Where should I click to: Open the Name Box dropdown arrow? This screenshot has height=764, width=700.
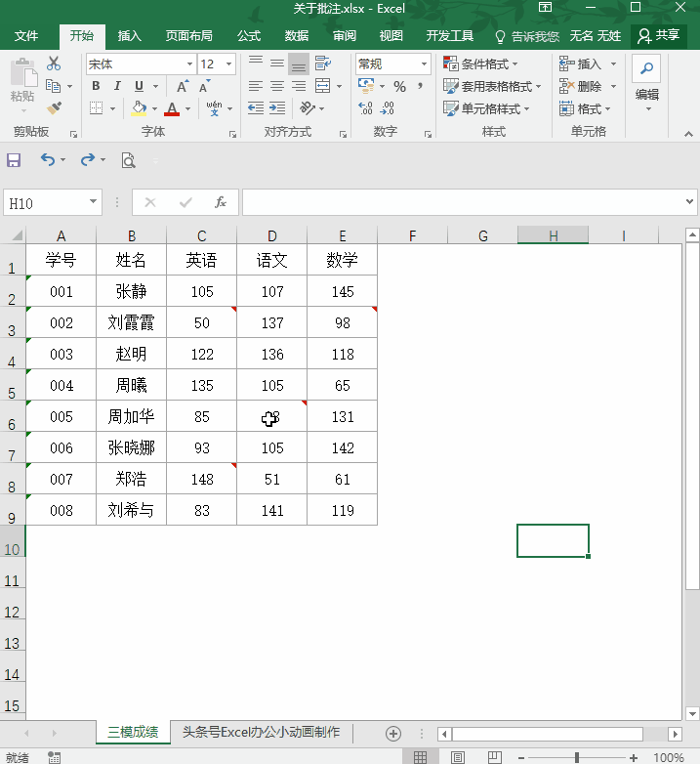(93, 201)
